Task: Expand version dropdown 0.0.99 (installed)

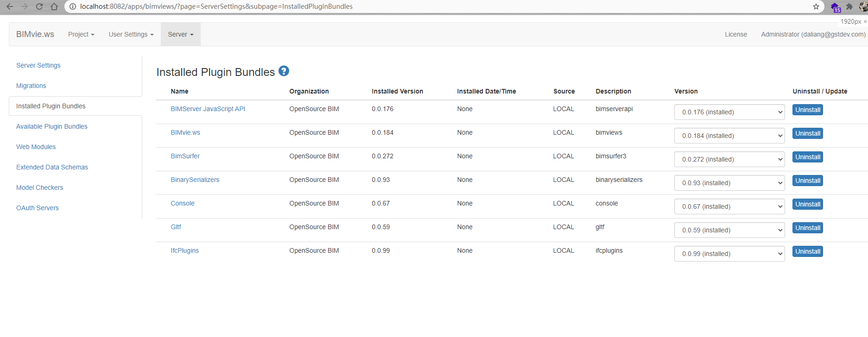Action: pyautogui.click(x=729, y=254)
